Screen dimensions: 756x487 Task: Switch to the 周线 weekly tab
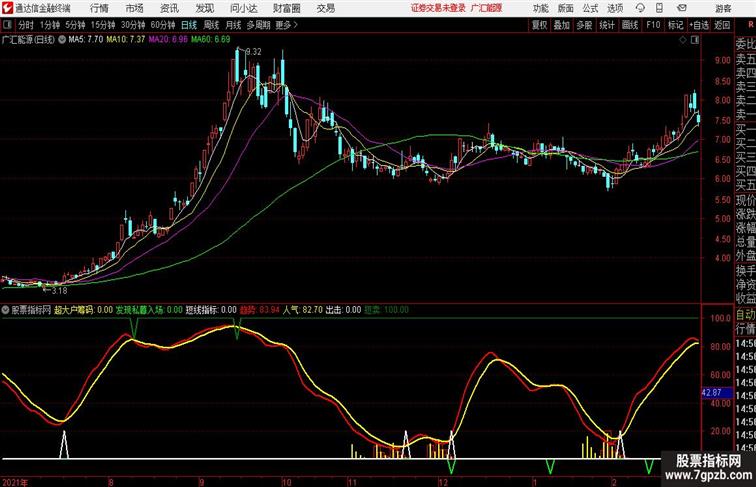click(x=211, y=25)
